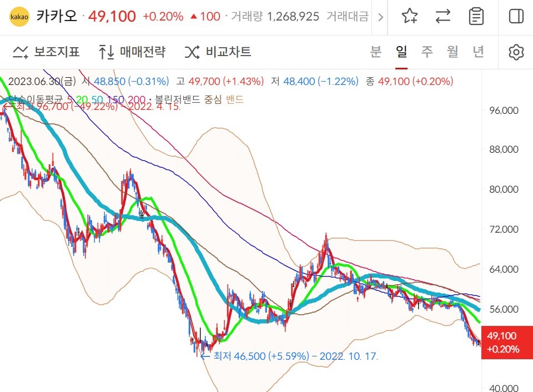Click moving average period 20 legend
The height and width of the screenshot is (392, 533).
click(82, 99)
